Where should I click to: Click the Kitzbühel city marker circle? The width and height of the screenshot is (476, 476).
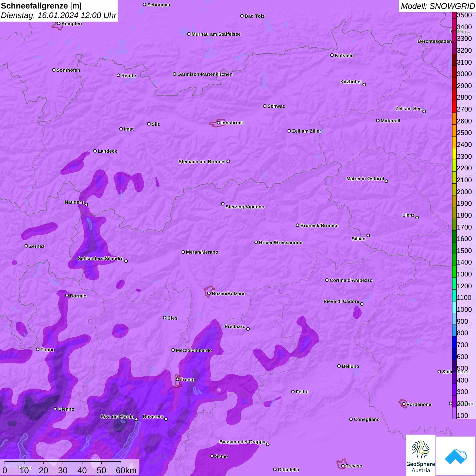click(x=364, y=85)
